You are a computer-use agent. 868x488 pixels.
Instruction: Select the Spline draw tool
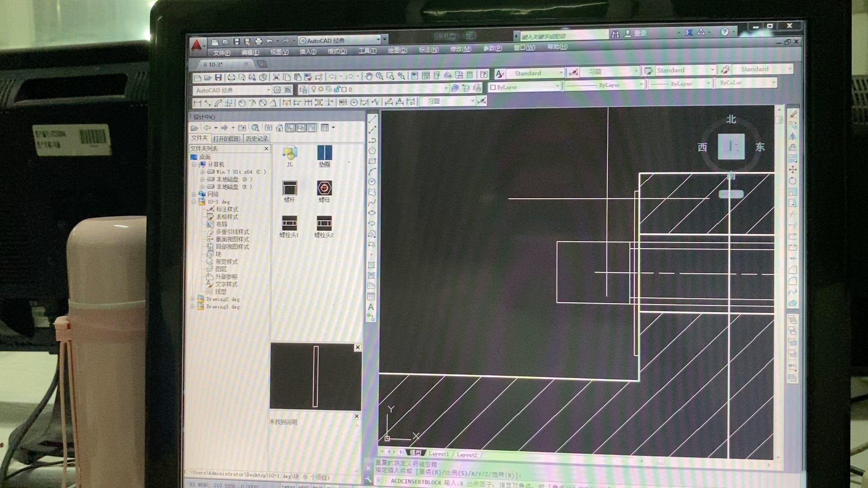point(372,202)
